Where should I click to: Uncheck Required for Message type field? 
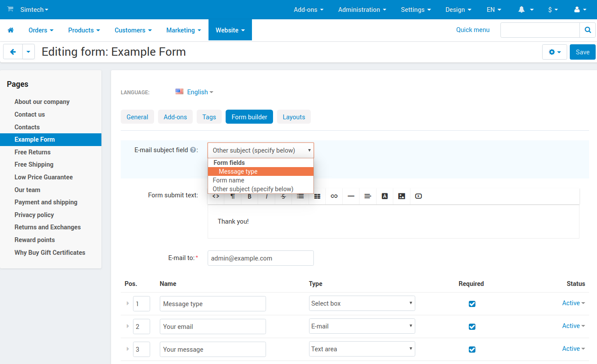click(x=472, y=304)
